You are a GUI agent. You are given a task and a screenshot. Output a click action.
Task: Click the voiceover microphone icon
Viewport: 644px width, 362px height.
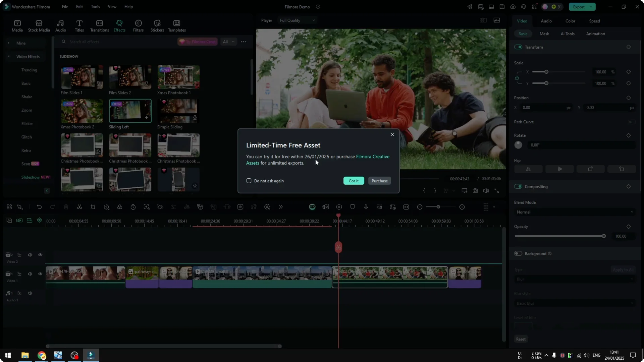tap(366, 207)
